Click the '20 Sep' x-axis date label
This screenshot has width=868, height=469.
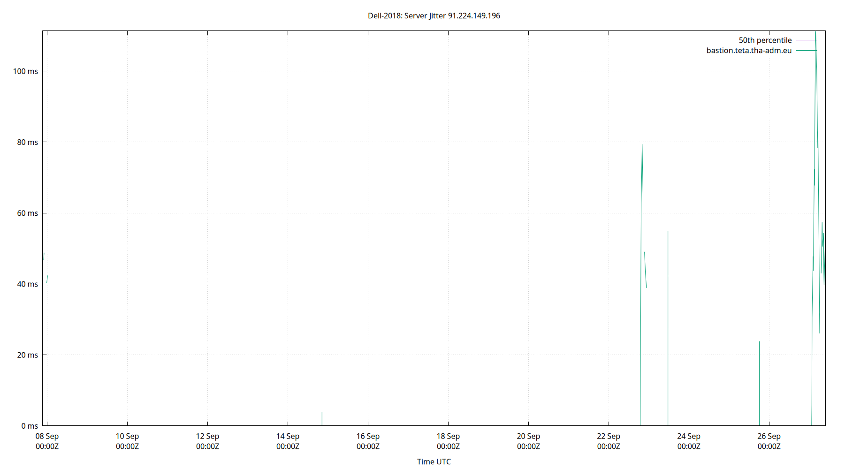[x=529, y=436]
